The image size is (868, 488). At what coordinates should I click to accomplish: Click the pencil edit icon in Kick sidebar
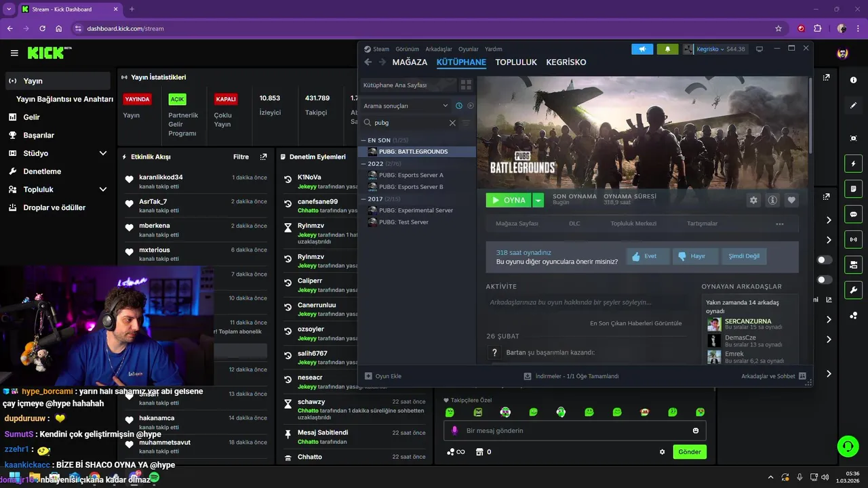(x=853, y=106)
